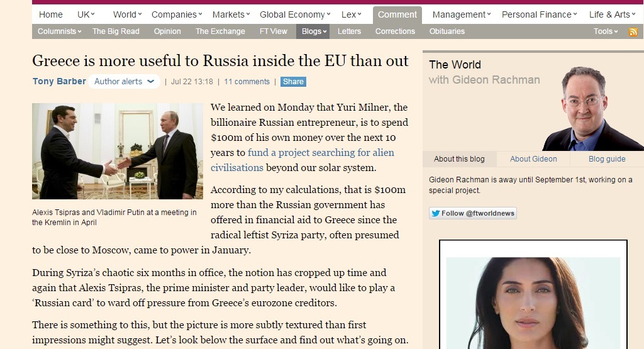Open the Companies dropdown menu

(x=177, y=15)
